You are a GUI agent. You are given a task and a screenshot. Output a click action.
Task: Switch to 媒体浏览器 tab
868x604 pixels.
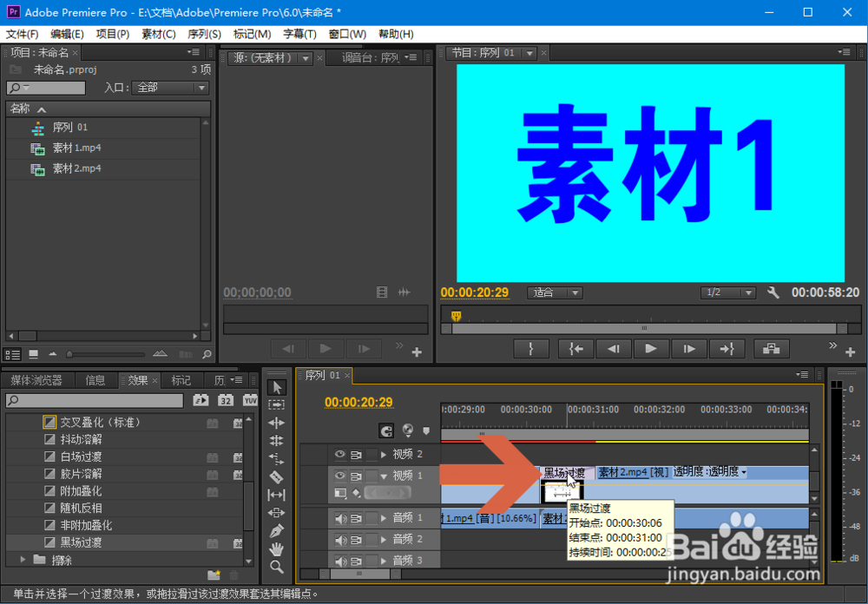pyautogui.click(x=36, y=380)
